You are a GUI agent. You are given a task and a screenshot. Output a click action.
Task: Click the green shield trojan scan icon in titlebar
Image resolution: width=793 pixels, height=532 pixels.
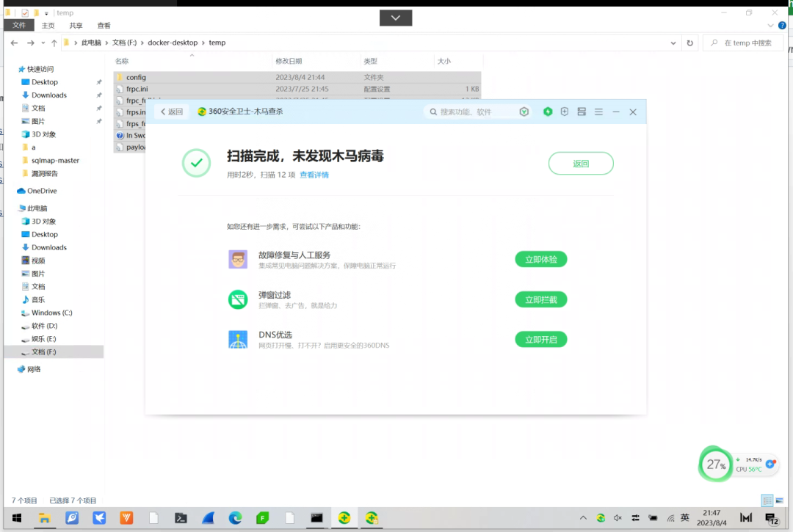coord(548,112)
